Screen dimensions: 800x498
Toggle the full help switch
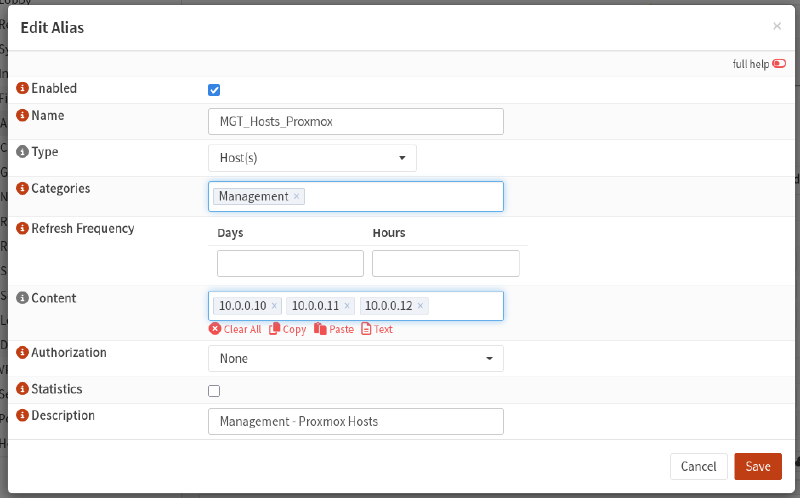click(x=779, y=64)
